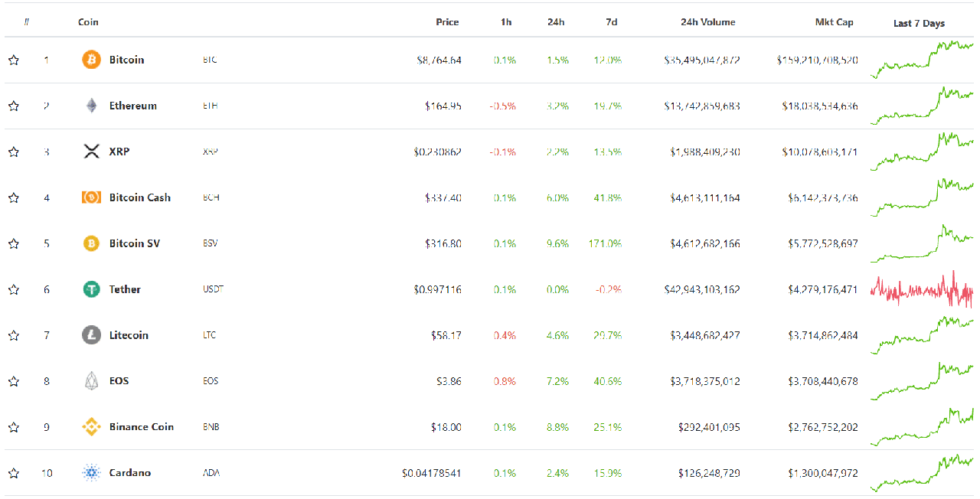Toggle the favorite star for Tether
The height and width of the screenshot is (499, 980).
coord(14,289)
